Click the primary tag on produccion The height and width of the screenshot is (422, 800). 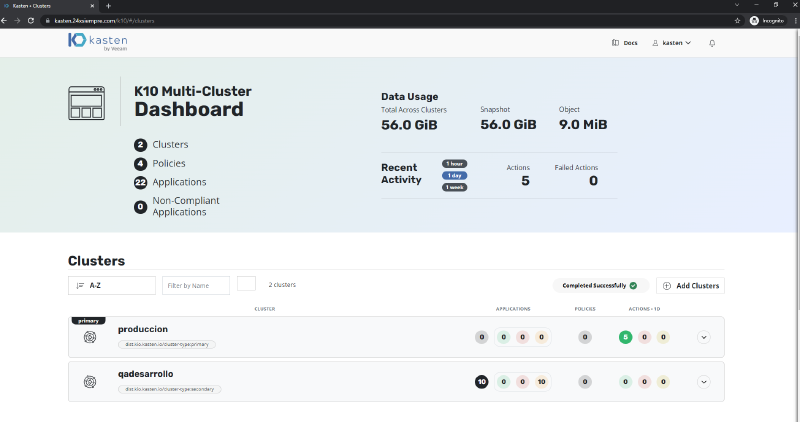coord(88,321)
